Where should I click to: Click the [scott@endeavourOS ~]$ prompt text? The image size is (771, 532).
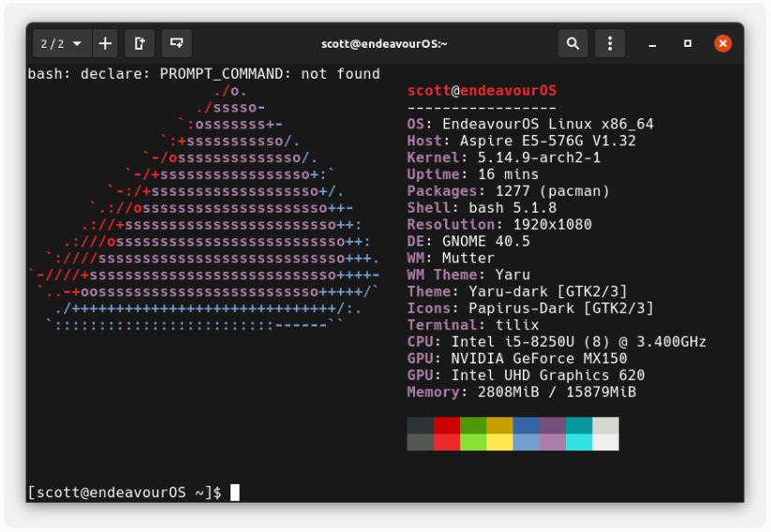click(125, 492)
